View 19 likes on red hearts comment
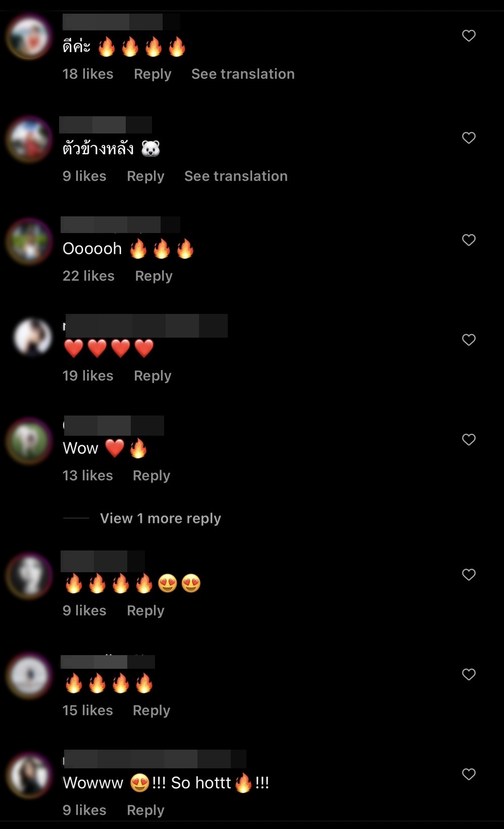 [88, 376]
